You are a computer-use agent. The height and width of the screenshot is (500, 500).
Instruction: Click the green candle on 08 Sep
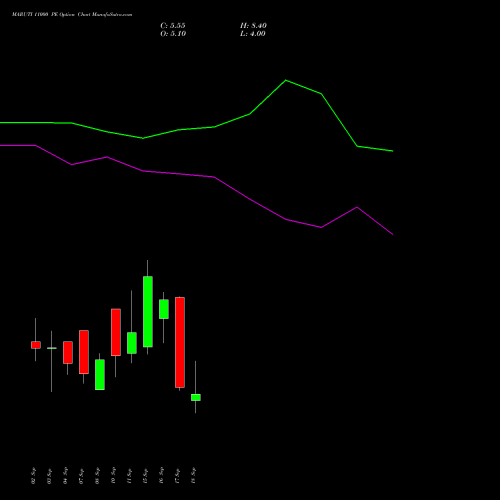coord(100,375)
